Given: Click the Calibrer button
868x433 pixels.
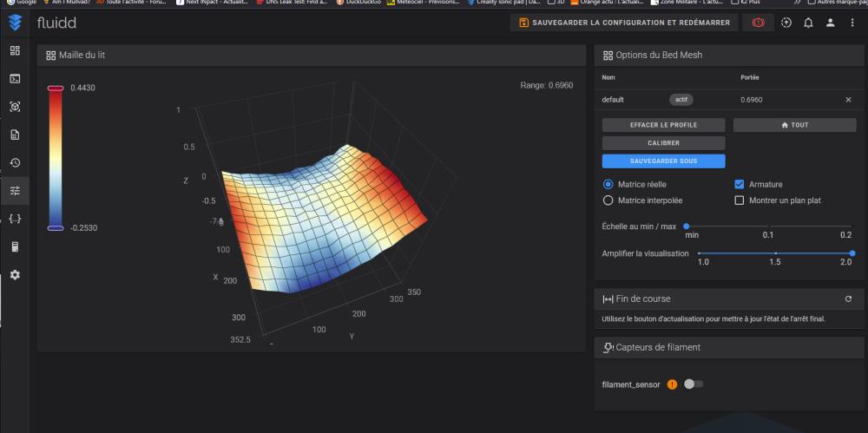Looking at the screenshot, I should coord(663,143).
